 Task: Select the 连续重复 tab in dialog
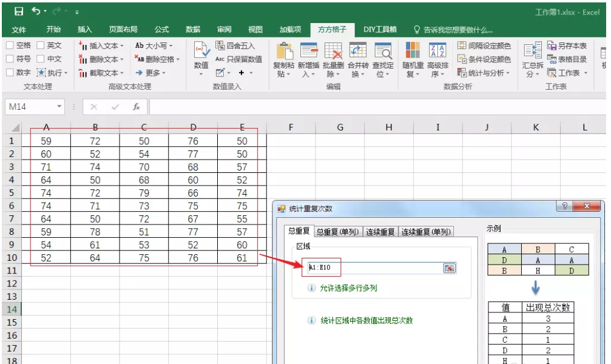380,232
